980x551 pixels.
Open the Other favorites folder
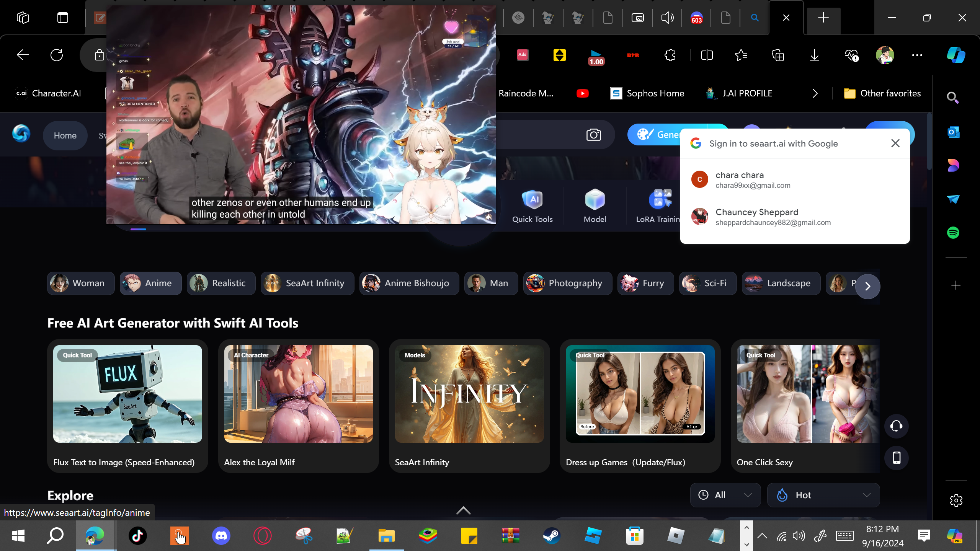coord(882,93)
